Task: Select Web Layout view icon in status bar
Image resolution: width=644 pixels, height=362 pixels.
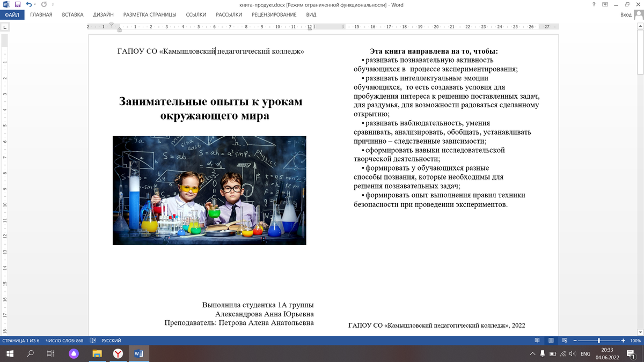Action: [564, 339]
